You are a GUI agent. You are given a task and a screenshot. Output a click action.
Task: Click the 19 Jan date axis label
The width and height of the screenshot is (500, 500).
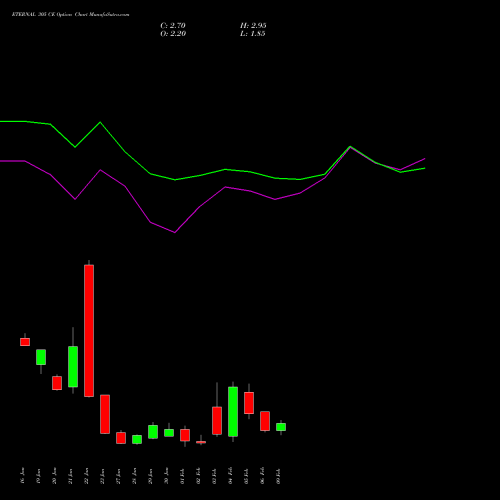pyautogui.click(x=38, y=476)
